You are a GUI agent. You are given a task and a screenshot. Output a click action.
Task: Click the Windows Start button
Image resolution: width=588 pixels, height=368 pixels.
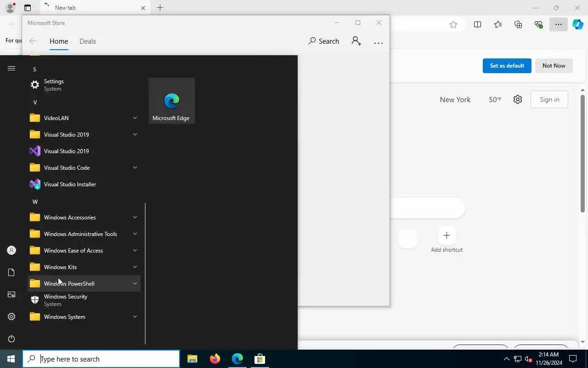pyautogui.click(x=11, y=359)
